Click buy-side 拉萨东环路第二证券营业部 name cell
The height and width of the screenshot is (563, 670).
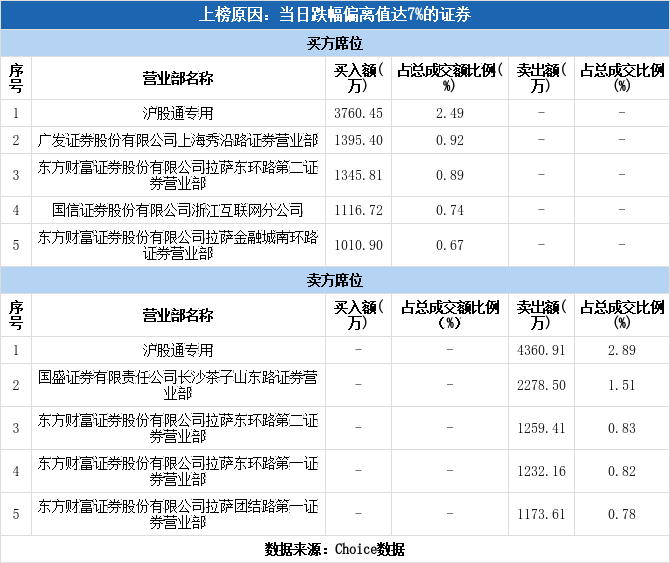point(178,175)
